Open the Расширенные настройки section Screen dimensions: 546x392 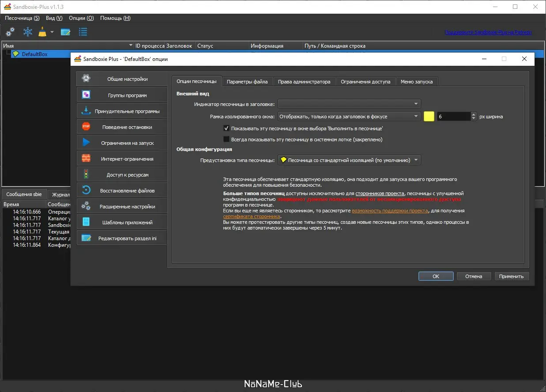122,206
